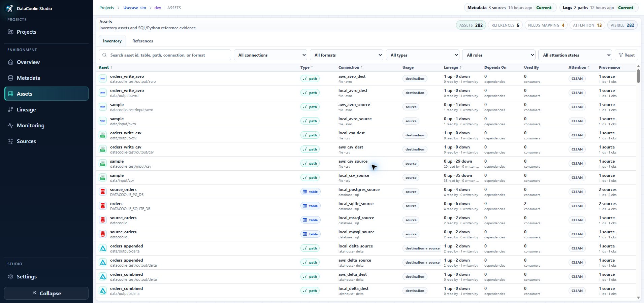Image resolution: width=644 pixels, height=303 pixels.
Task: Click destination + source tag for aws_delta_source
Action: 422,263
